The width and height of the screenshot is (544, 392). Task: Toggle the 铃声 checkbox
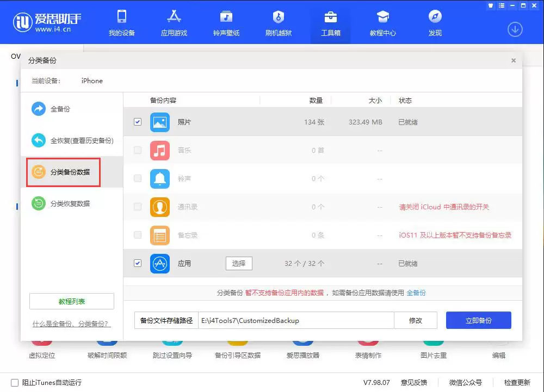(x=138, y=178)
